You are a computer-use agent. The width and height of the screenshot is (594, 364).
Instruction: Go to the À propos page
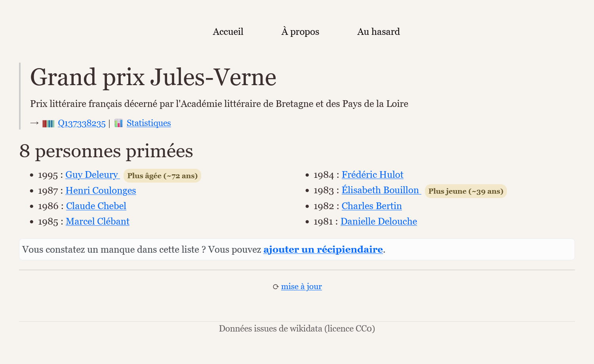(300, 32)
